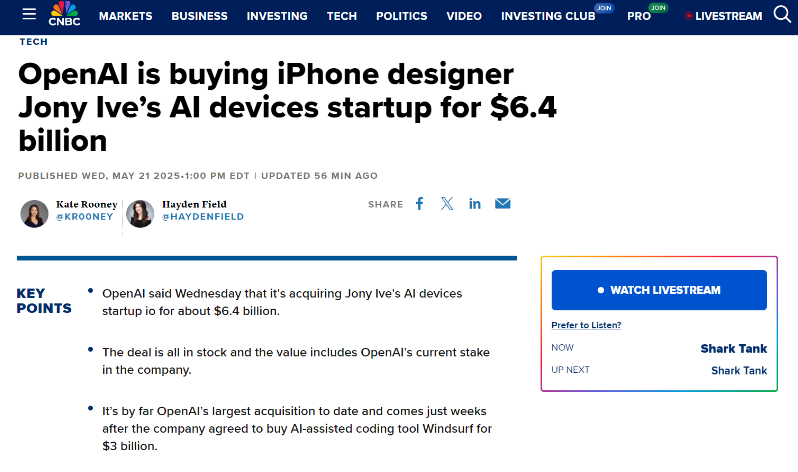
Task: Open the Investing menu
Action: coord(277,17)
